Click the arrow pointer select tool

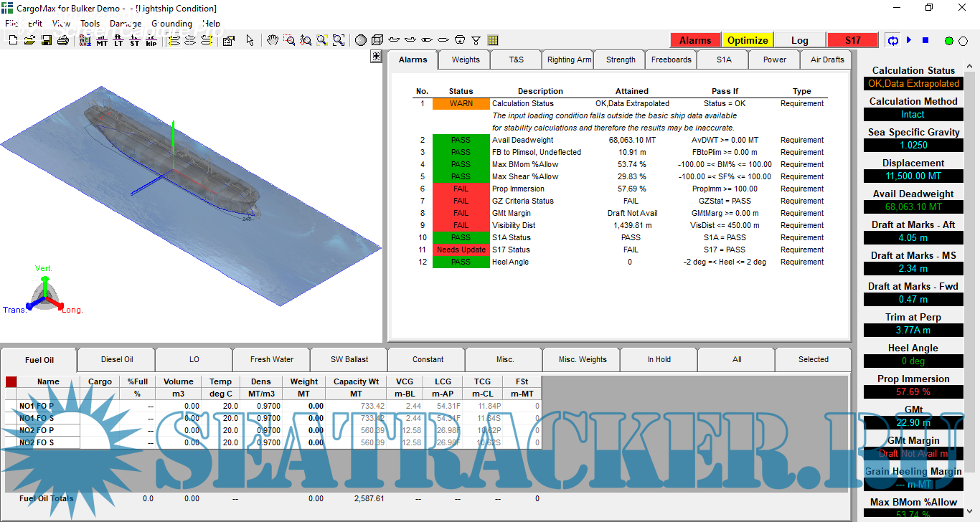point(250,40)
